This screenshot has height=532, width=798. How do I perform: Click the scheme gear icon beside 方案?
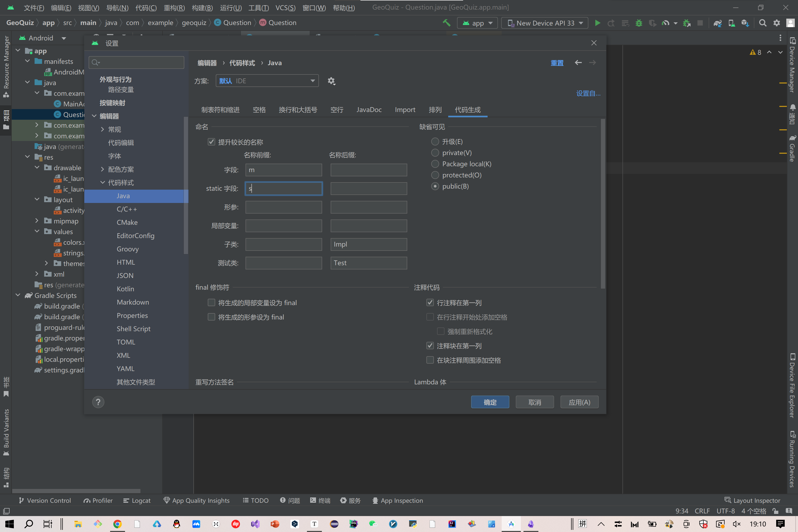click(x=331, y=81)
